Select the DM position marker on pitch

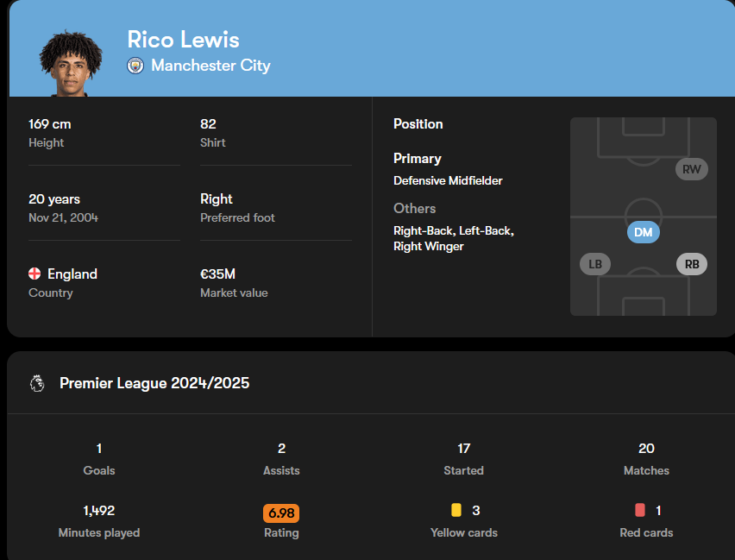(x=644, y=232)
